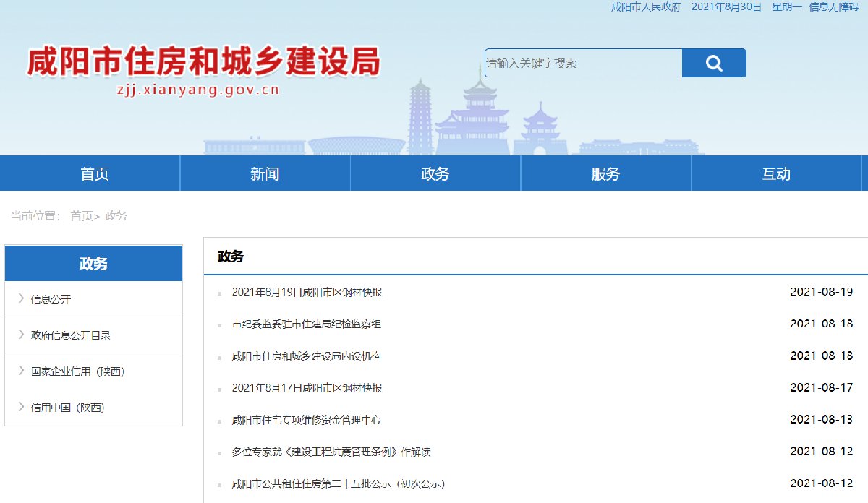Switch to the 服务 navigation tab
This screenshot has height=503, width=868.
point(605,174)
